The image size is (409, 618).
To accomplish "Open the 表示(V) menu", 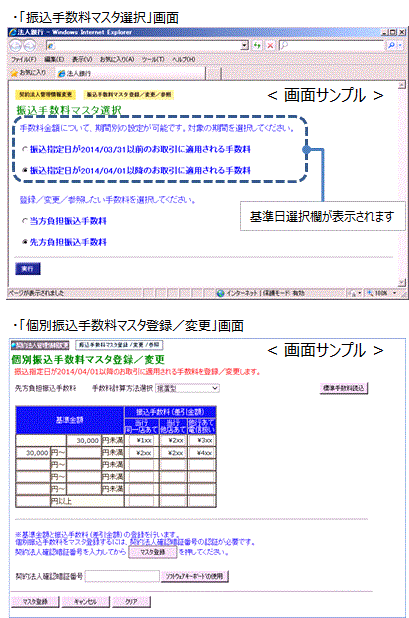I will 82,59.
